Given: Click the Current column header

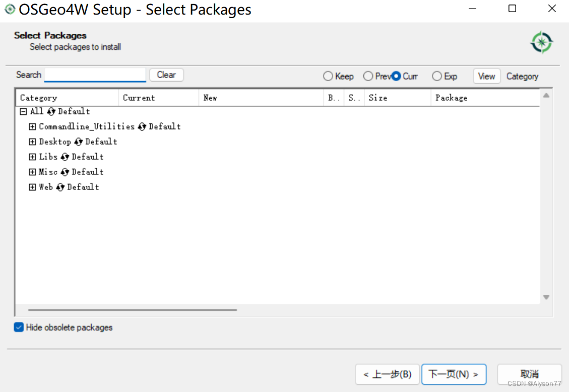Looking at the screenshot, I should [x=159, y=98].
